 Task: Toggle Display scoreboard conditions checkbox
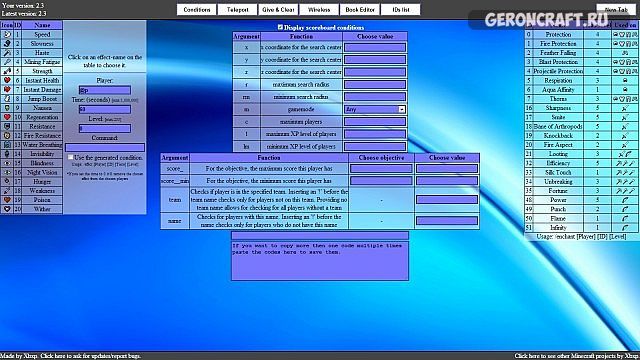280,27
